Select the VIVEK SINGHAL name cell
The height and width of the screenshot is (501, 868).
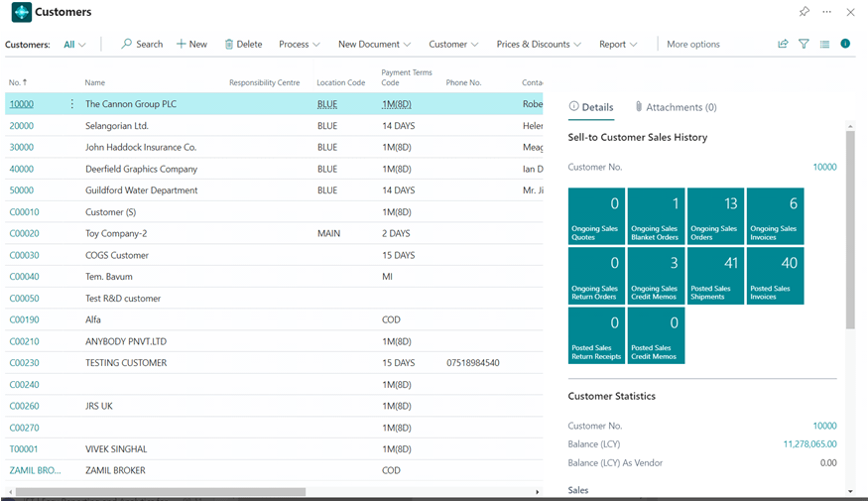[116, 449]
